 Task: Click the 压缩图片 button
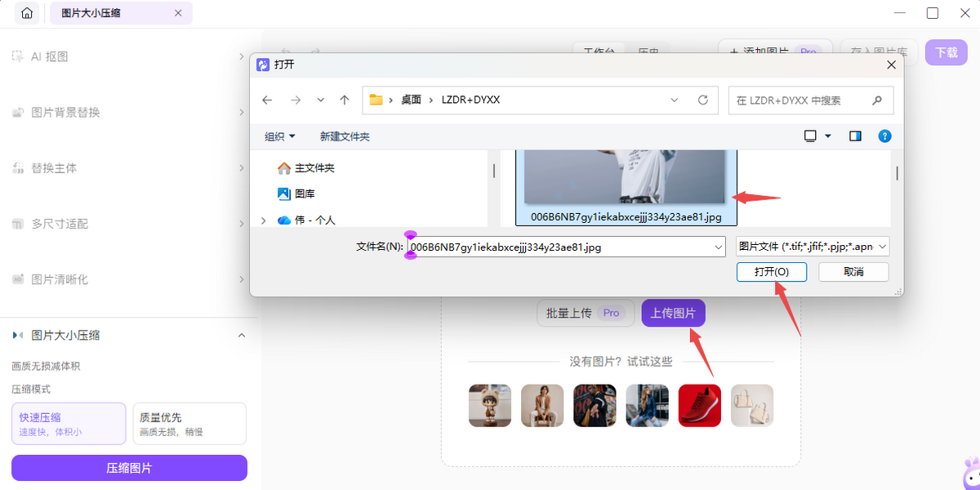tap(129, 468)
